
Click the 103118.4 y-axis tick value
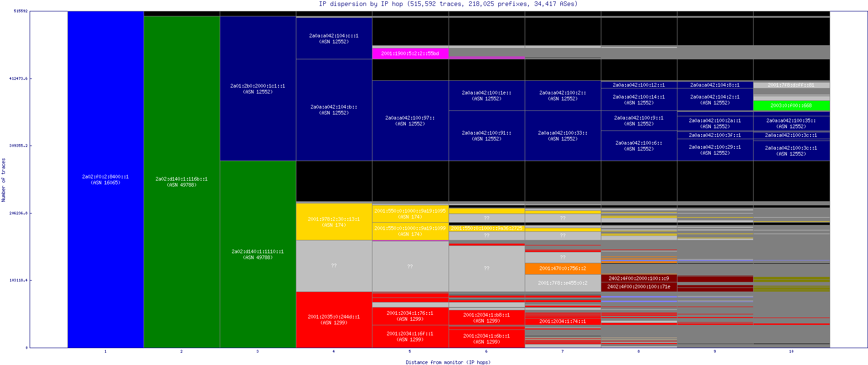(x=18, y=280)
